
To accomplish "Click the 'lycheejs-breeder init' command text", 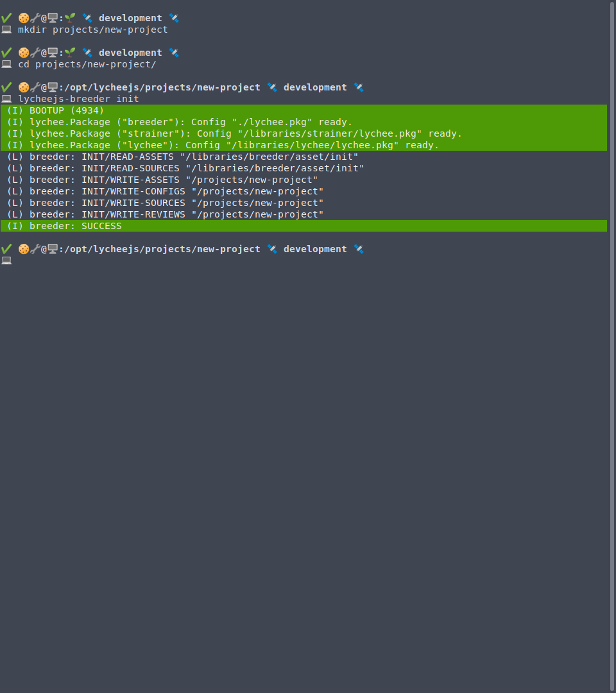I will [78, 99].
